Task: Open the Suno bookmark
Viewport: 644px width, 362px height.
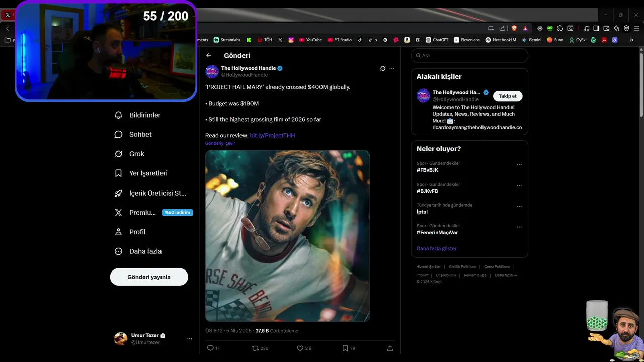Action: 555,40
